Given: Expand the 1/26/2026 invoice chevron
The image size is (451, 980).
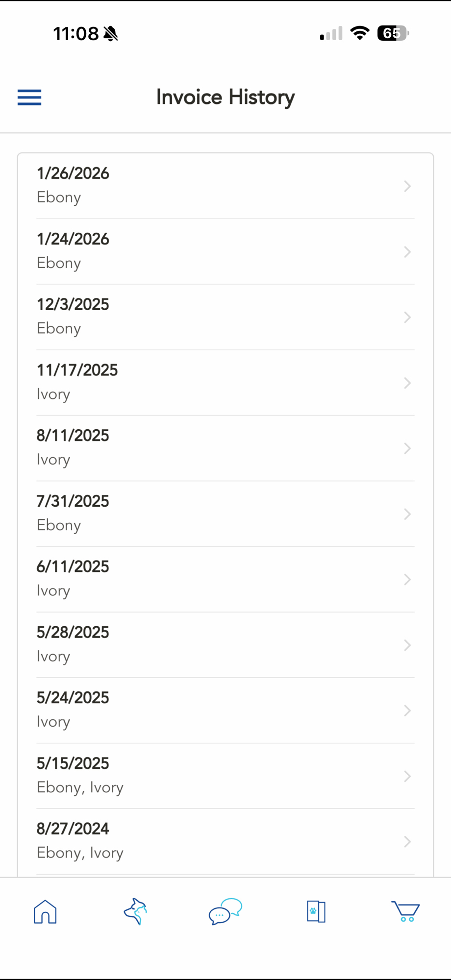Looking at the screenshot, I should [407, 186].
